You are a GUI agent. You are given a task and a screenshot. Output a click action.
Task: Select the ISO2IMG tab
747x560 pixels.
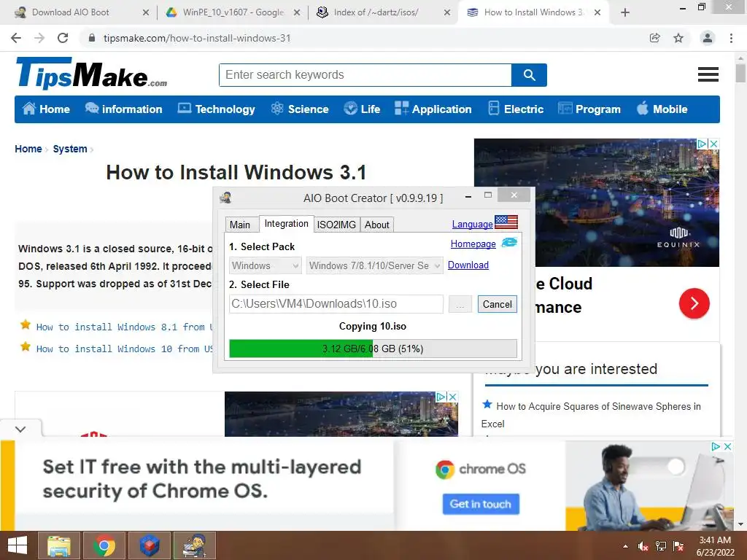[336, 225]
